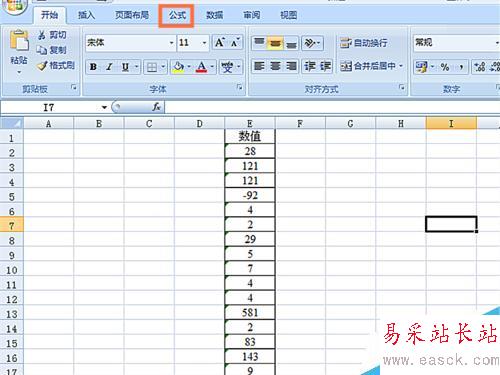Align text left

(x=259, y=66)
